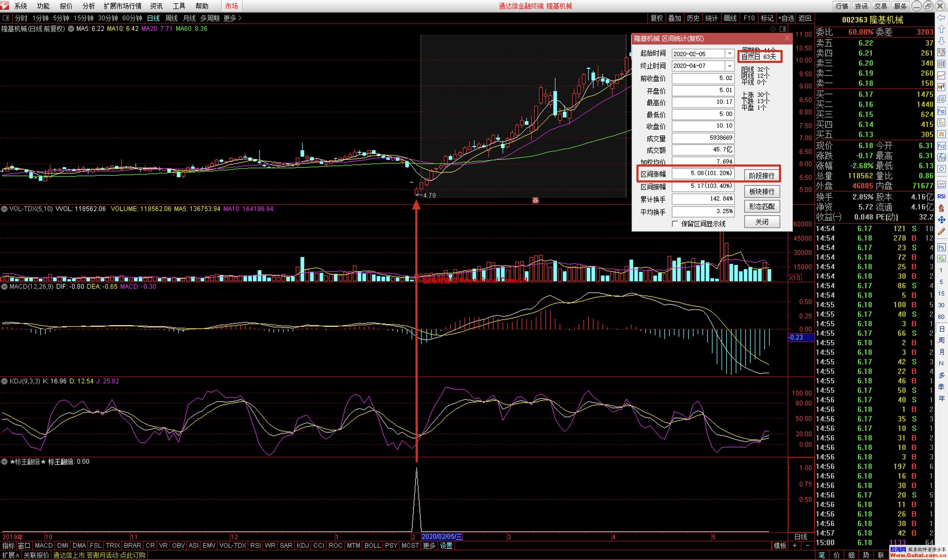Select the RSI indicator in bottom bar
This screenshot has width=948, height=560.
coord(256,545)
